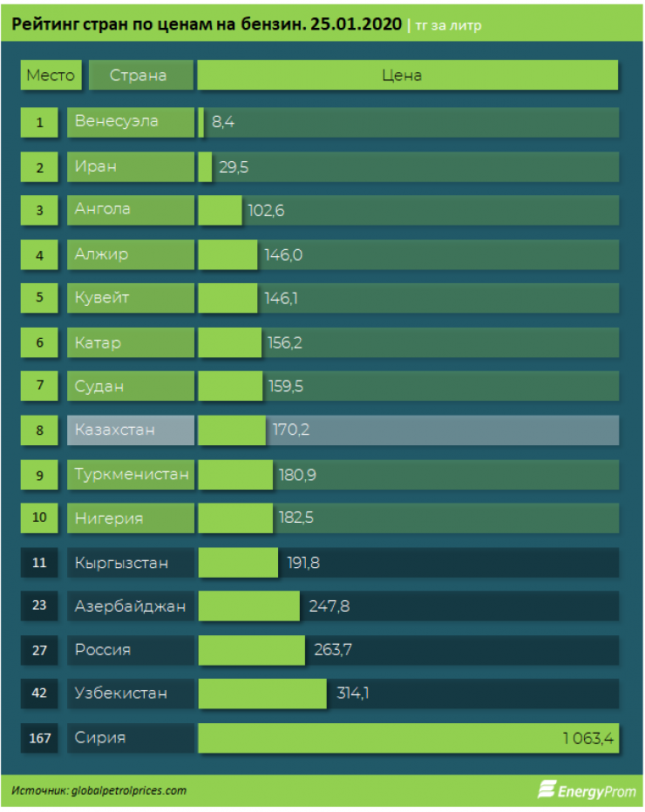This screenshot has height=812, width=645.
Task: Click the Азербайджан country label
Action: 131,606
